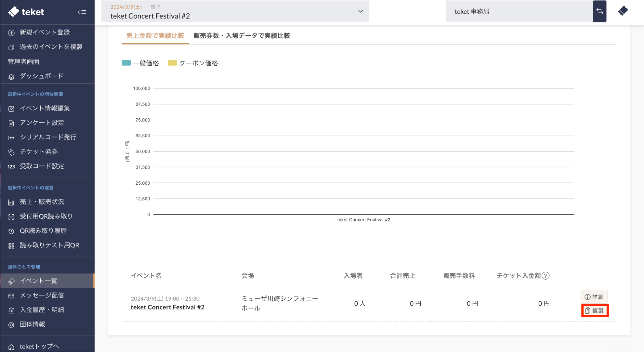Click the copy icon beside 過去のイベントを複製
Image resolution: width=644 pixels, height=352 pixels.
pyautogui.click(x=11, y=47)
